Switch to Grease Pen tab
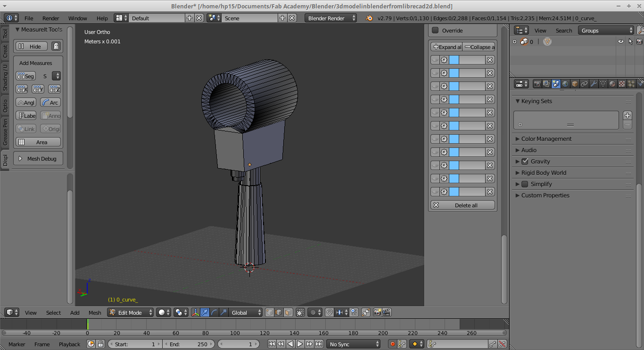644x350 pixels. pyautogui.click(x=5, y=131)
